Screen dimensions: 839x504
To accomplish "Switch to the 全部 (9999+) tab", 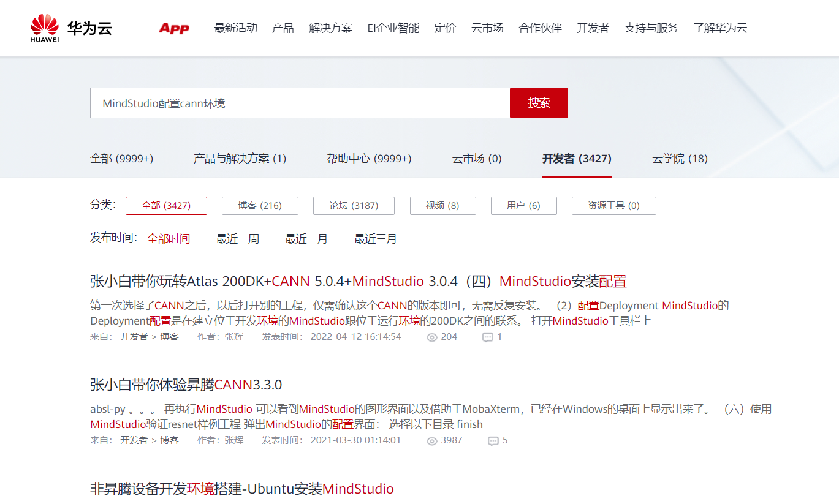I will (x=121, y=159).
